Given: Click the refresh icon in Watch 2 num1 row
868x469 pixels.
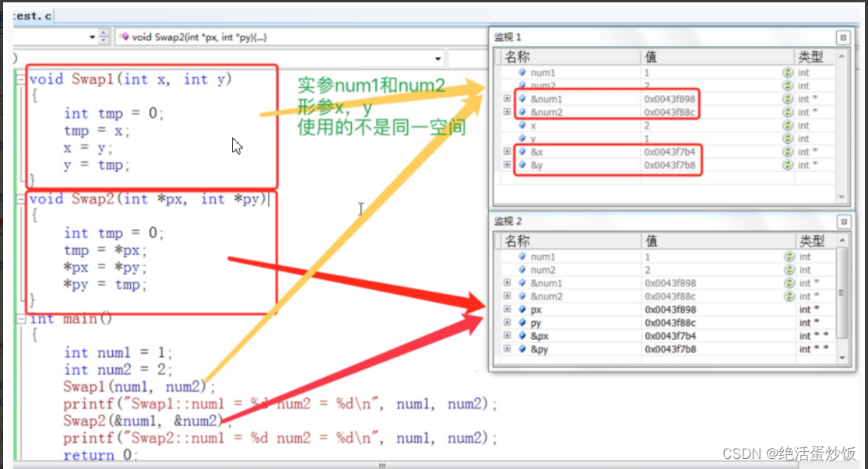Looking at the screenshot, I should [789, 257].
